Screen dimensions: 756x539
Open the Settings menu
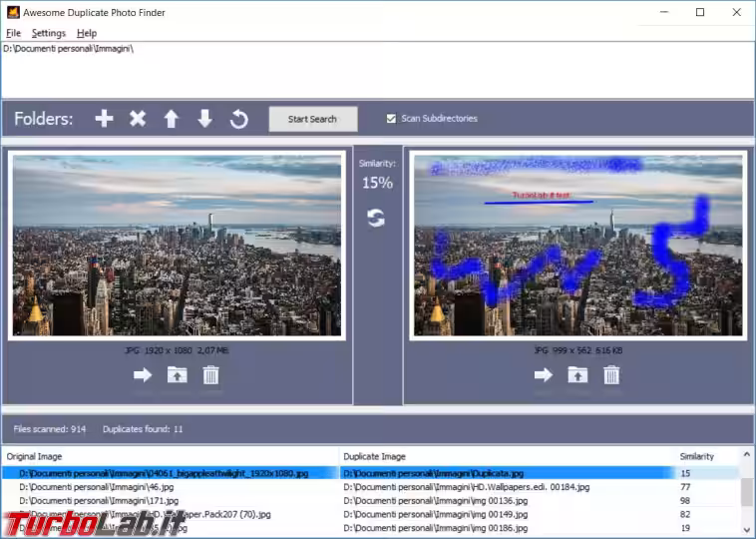click(x=48, y=33)
